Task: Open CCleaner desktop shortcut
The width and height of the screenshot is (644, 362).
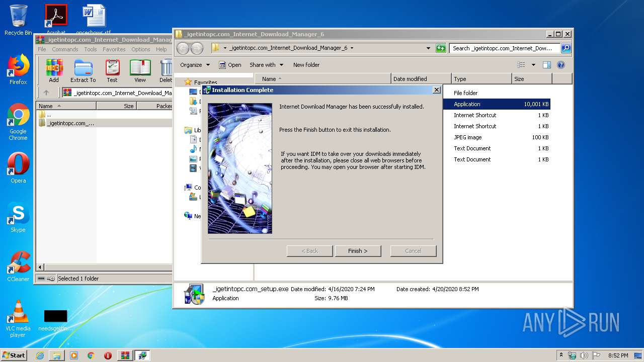Action: point(18,266)
